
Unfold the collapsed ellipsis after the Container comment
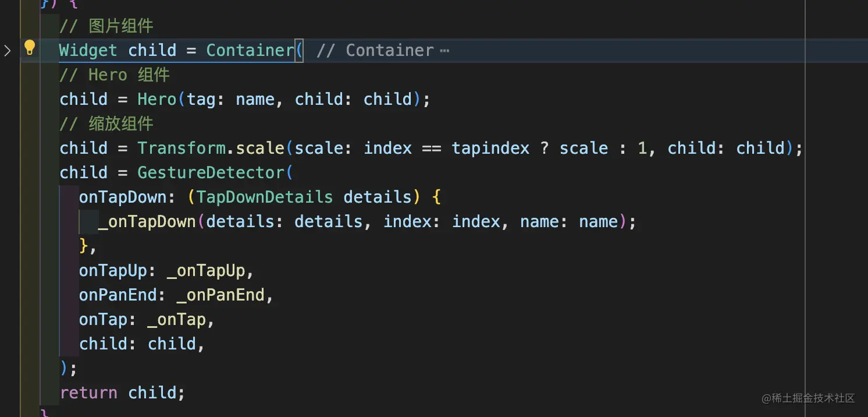pos(444,51)
